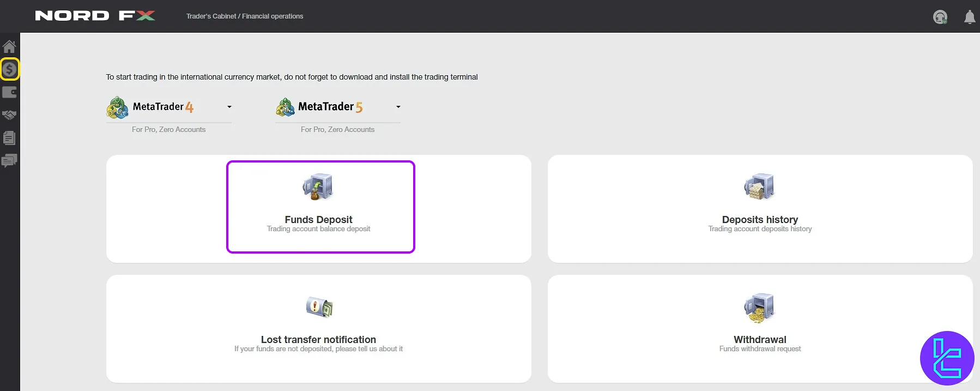The image size is (980, 391).
Task: Open the home icon in sidebar
Action: point(9,46)
